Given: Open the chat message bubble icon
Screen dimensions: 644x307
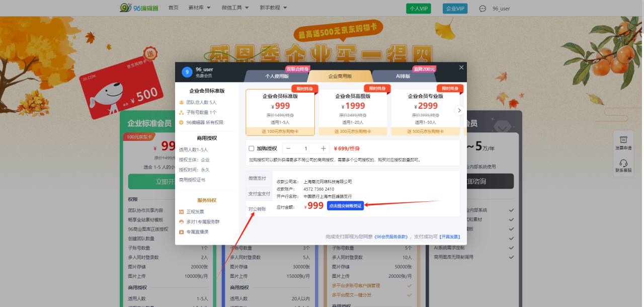Looking at the screenshot, I should coord(482,9).
